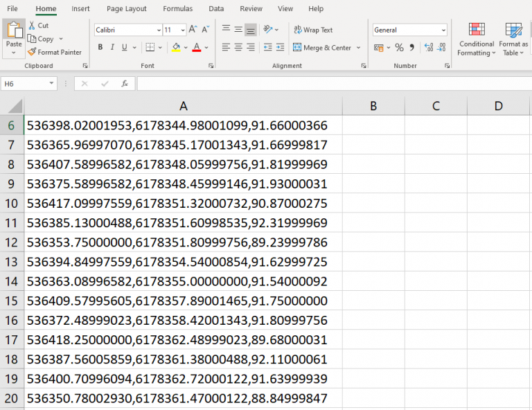Open underline style dropdown arrow
Screen dimensions: 532x410
tap(134, 48)
